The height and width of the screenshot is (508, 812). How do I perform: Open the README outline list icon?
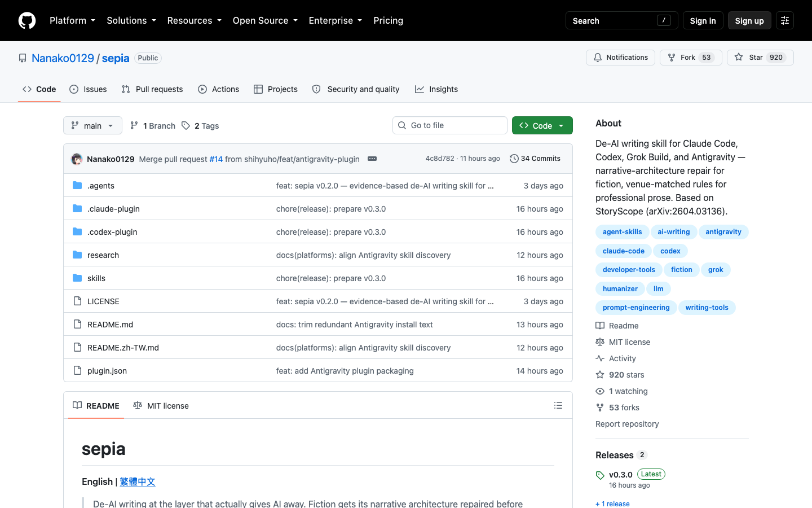[558, 405]
